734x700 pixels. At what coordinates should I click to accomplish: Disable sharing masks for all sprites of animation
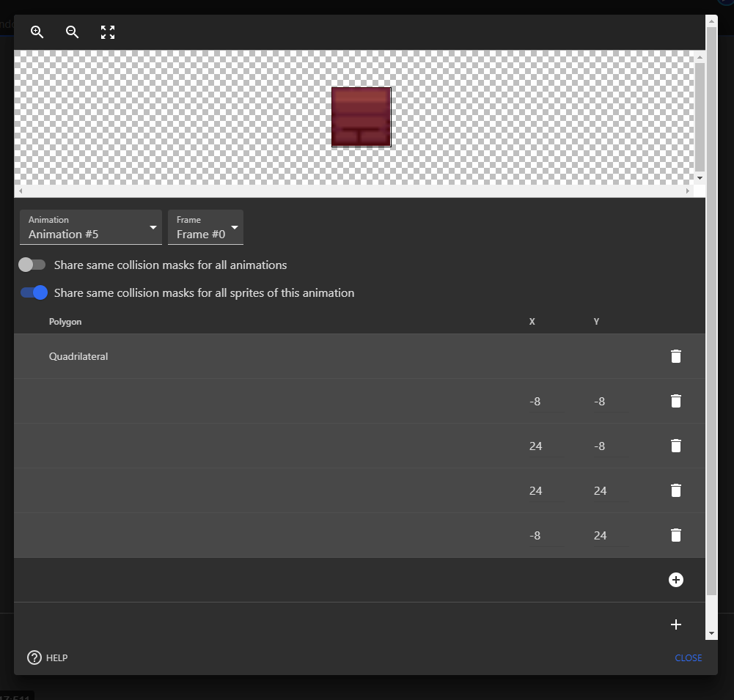[33, 292]
